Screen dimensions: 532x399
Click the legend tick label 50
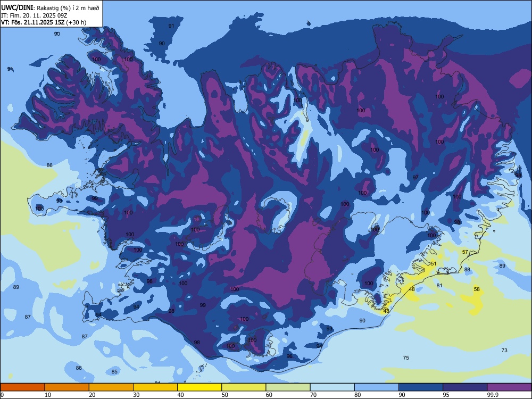click(x=225, y=395)
